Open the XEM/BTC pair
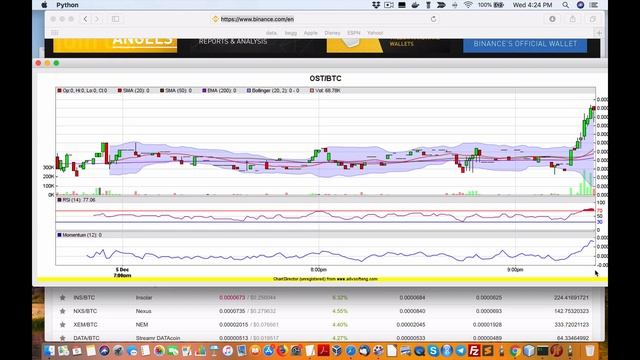640x360 pixels. coord(85,324)
